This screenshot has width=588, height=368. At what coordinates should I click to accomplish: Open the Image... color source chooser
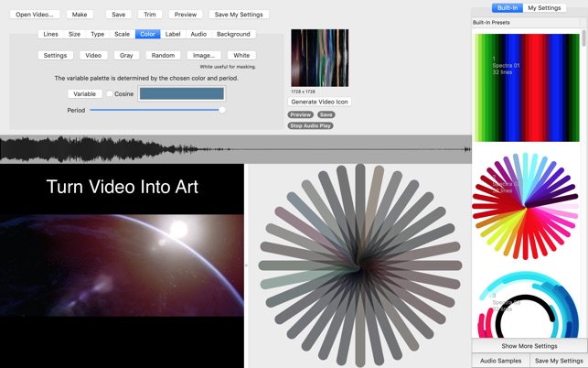tap(203, 55)
